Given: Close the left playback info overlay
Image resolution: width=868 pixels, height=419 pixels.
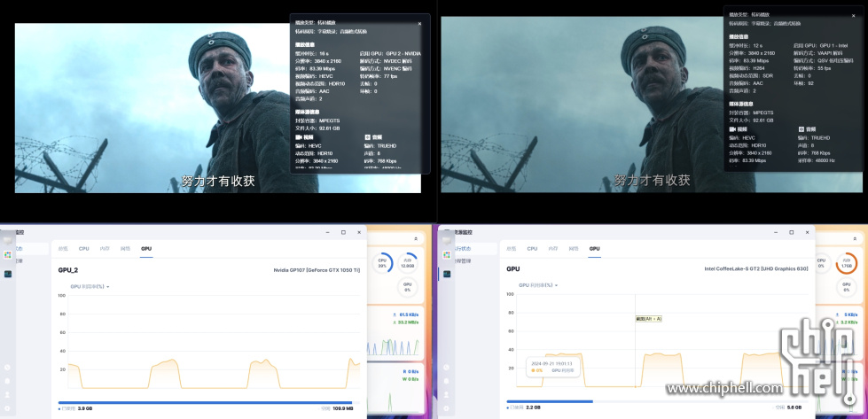Looking at the screenshot, I should click(x=419, y=24).
